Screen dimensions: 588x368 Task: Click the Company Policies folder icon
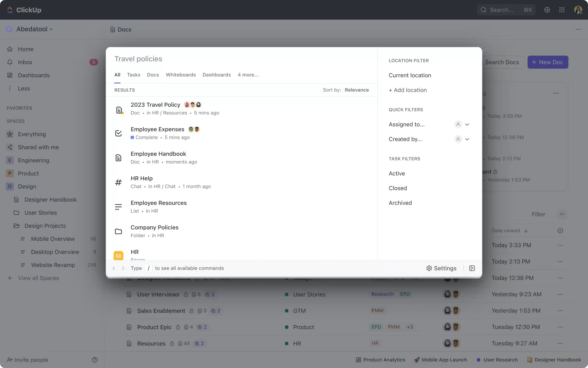(x=118, y=231)
